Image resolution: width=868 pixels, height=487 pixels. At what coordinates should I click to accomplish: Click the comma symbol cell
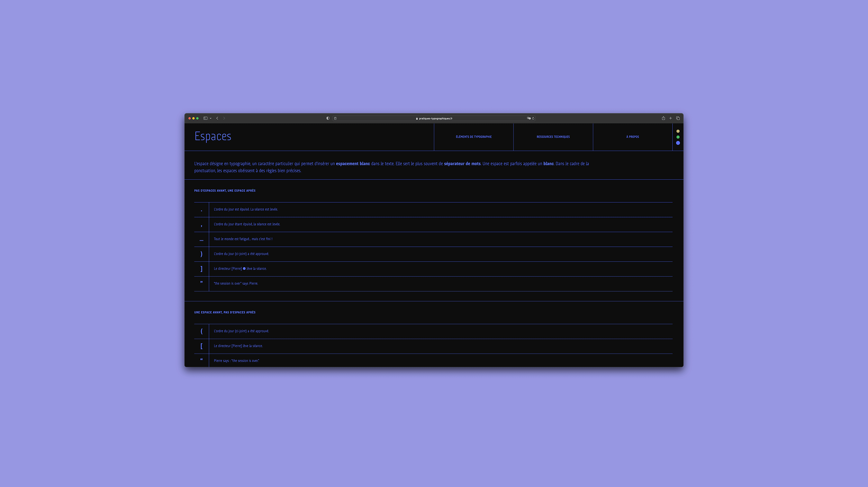pyautogui.click(x=202, y=225)
